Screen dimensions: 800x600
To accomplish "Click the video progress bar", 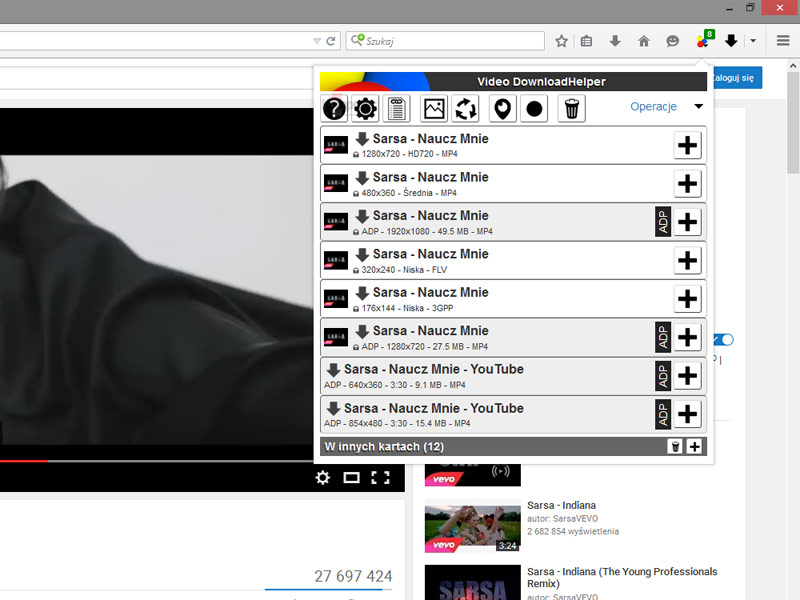I will (156, 461).
